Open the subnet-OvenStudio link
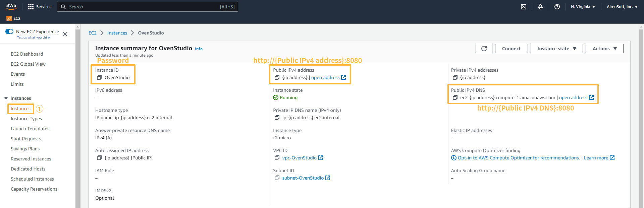644x208 pixels. coord(303,178)
